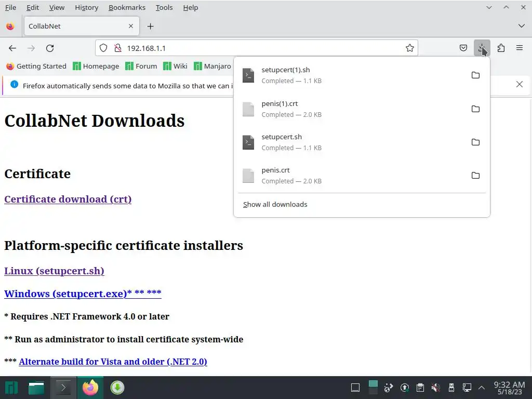Click the address bar showing 192.168.1.1
The image size is (532, 399).
coord(256,48)
